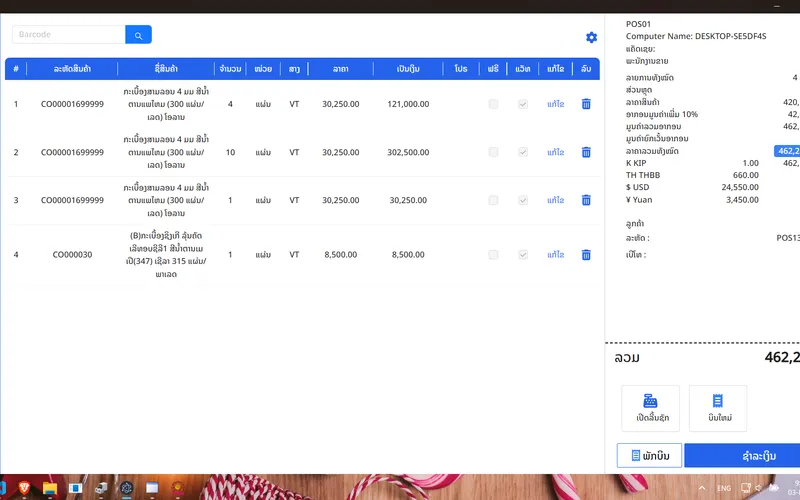
Task: Toggle the free (ຟຣີ) checkbox in row 1
Action: (x=493, y=104)
